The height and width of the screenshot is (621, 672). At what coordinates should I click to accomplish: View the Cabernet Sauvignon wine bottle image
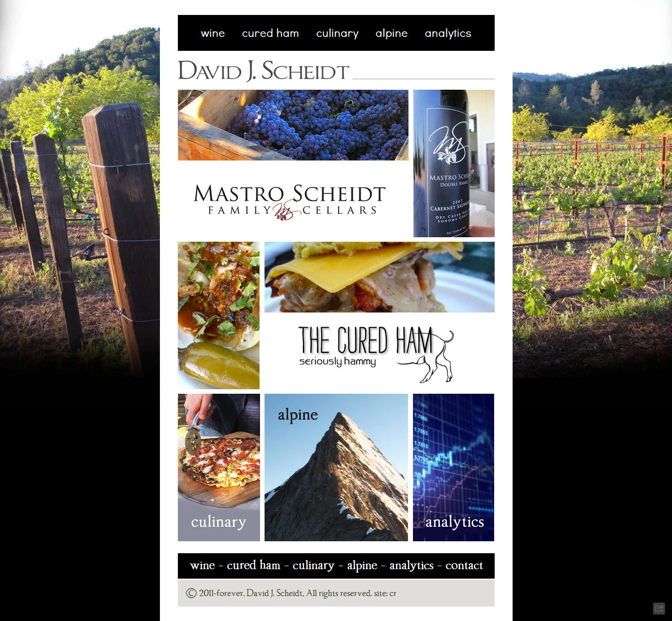click(454, 163)
